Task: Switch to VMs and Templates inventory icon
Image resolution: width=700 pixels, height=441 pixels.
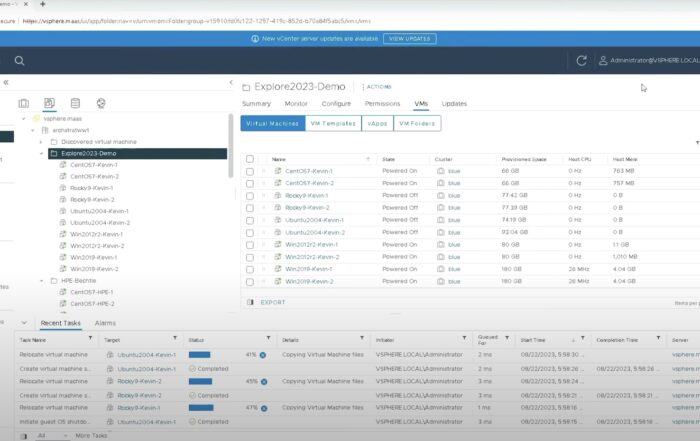Action: (x=50, y=103)
